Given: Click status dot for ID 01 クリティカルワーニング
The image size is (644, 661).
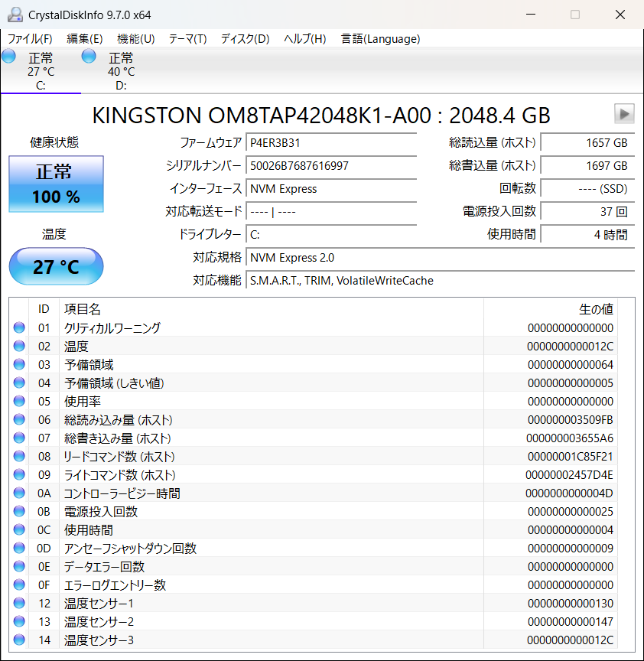Looking at the screenshot, I should pos(19,327).
